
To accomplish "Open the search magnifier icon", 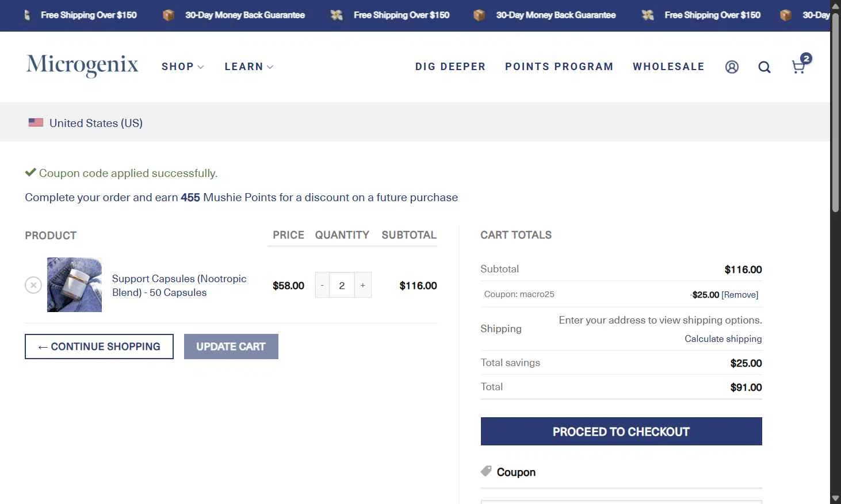I will pos(764,67).
